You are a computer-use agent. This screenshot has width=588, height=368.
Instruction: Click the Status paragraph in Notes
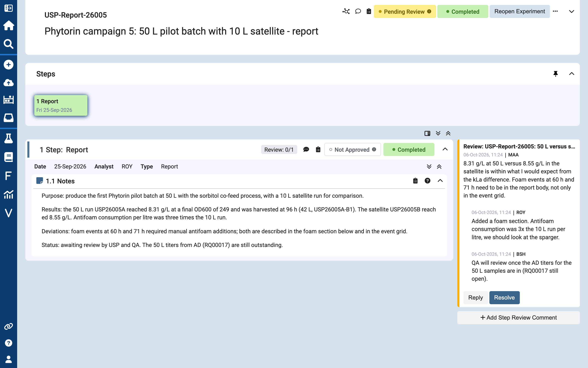coord(162,245)
